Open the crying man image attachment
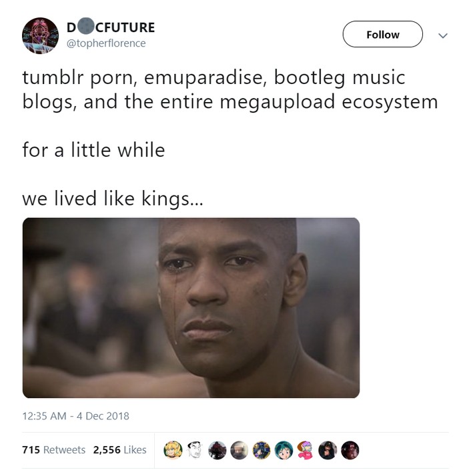467x476 pixels. point(191,307)
